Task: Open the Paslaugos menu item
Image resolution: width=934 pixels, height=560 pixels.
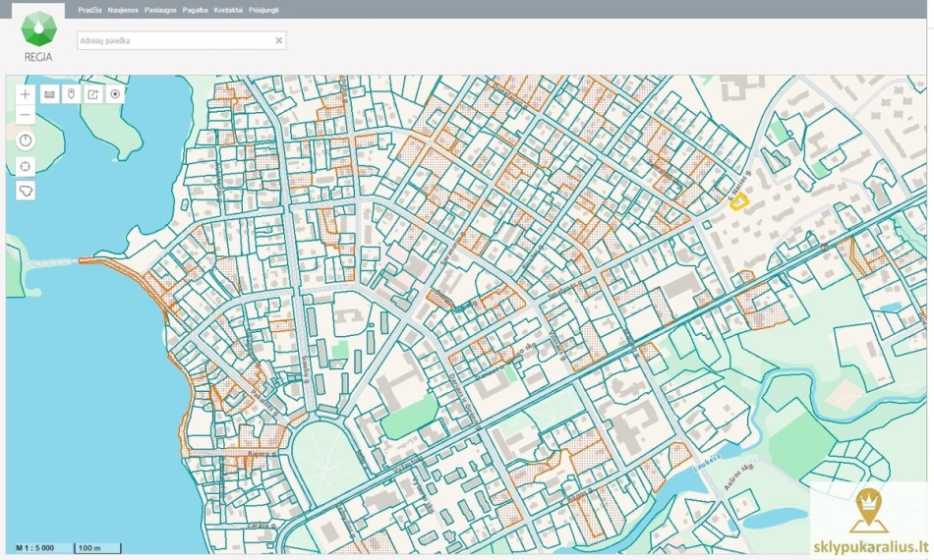Action: (160, 10)
